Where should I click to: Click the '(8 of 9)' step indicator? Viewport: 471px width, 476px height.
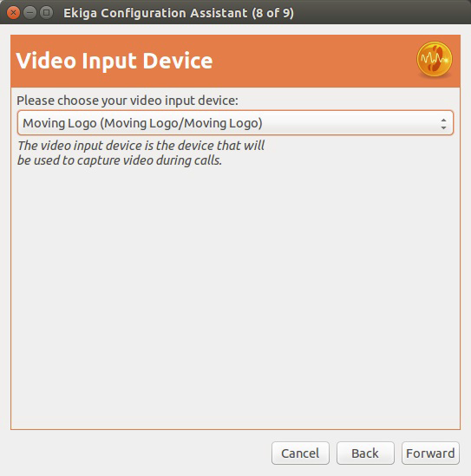pyautogui.click(x=272, y=13)
